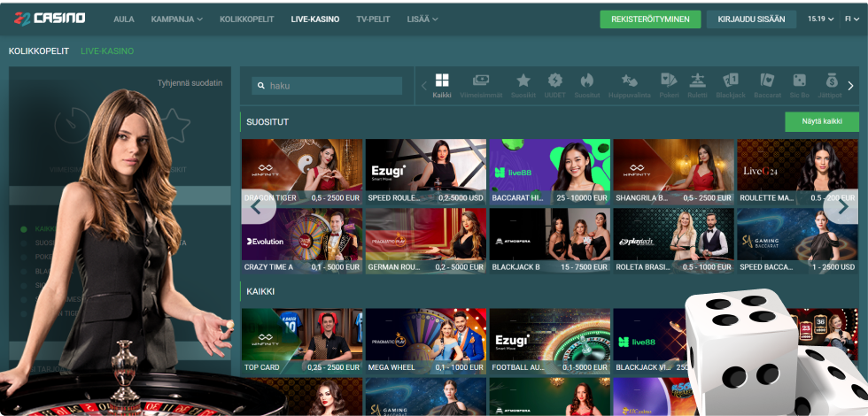Open LIVE-KASINO in the top navigation
Image resolution: width=868 pixels, height=416 pixels.
(315, 19)
